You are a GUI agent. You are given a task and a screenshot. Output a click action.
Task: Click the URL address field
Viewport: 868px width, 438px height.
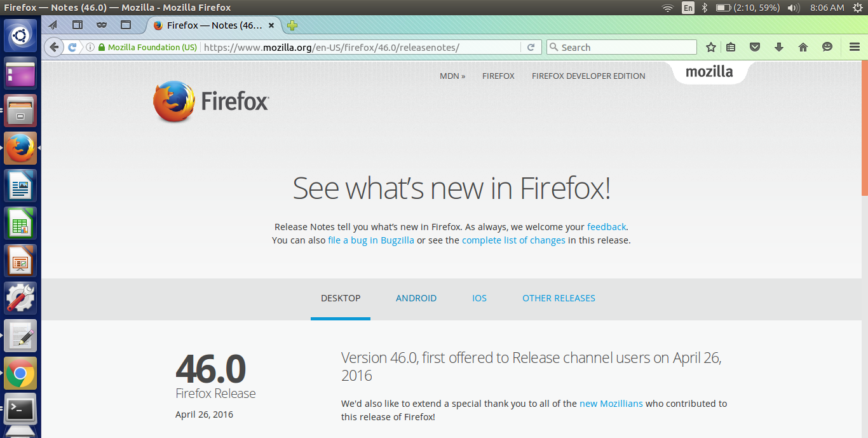pos(362,47)
